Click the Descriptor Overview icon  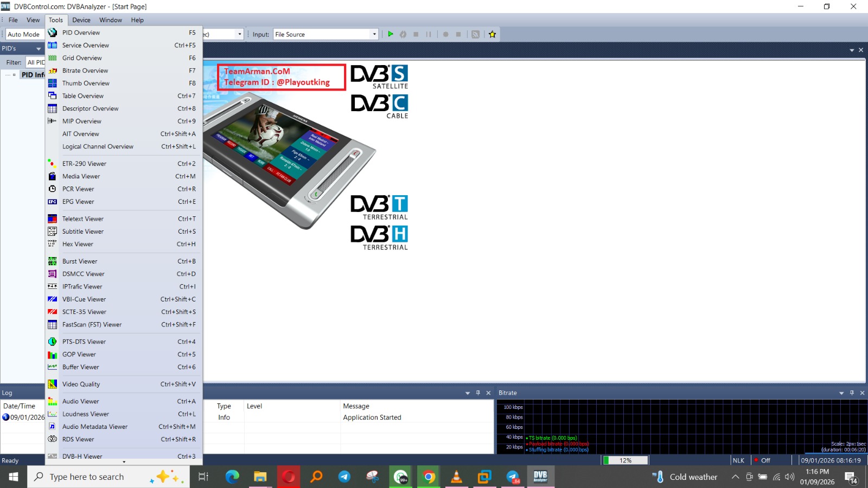(53, 108)
